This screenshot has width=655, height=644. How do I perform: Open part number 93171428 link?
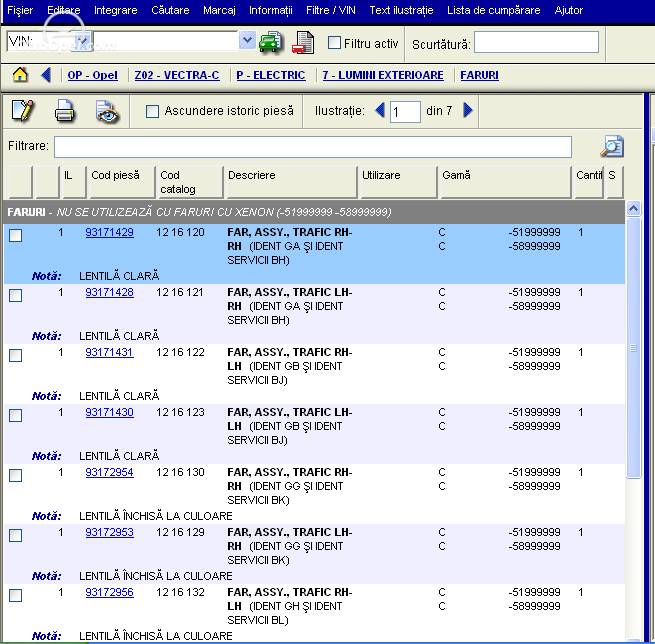click(109, 292)
